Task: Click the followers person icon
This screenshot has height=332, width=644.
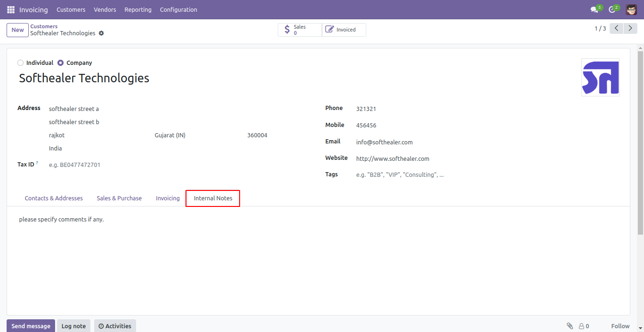Action: [581, 326]
